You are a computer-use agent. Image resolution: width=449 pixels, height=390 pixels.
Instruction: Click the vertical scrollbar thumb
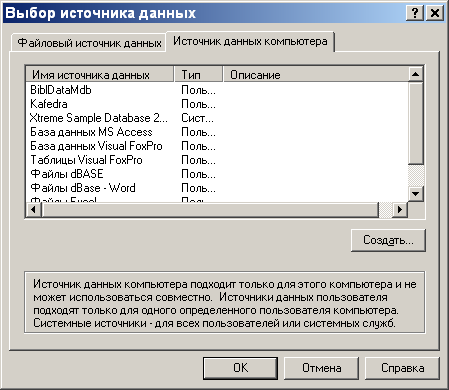pos(416,123)
